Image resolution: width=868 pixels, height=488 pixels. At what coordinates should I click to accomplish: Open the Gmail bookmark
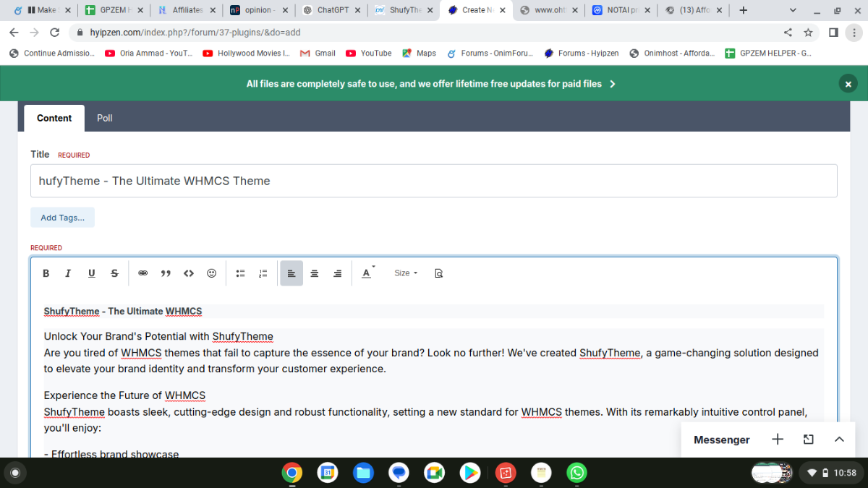tap(318, 53)
